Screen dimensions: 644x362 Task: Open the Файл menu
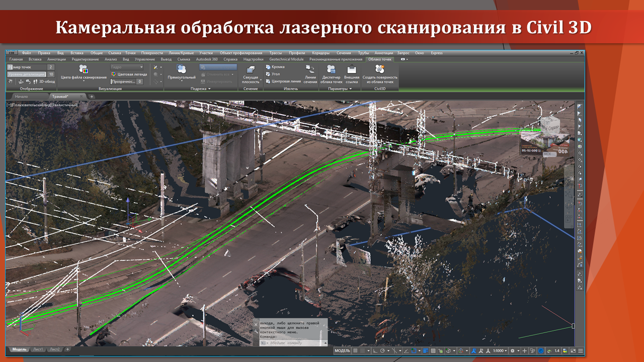click(26, 53)
